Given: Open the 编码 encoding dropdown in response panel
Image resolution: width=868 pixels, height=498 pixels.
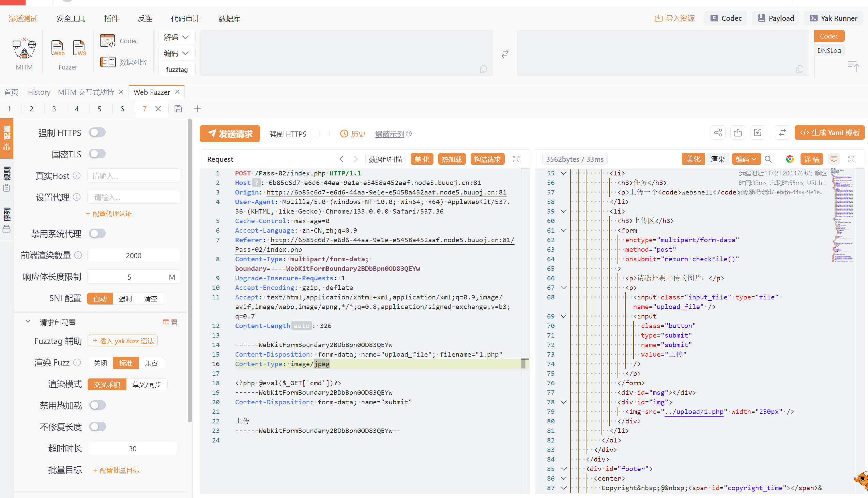Looking at the screenshot, I should pos(746,159).
